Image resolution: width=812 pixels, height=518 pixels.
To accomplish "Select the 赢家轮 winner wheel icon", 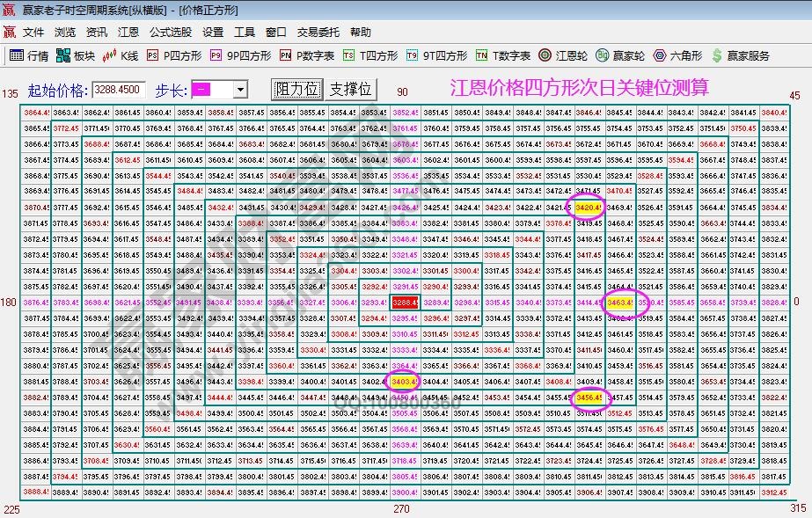I will (x=622, y=55).
